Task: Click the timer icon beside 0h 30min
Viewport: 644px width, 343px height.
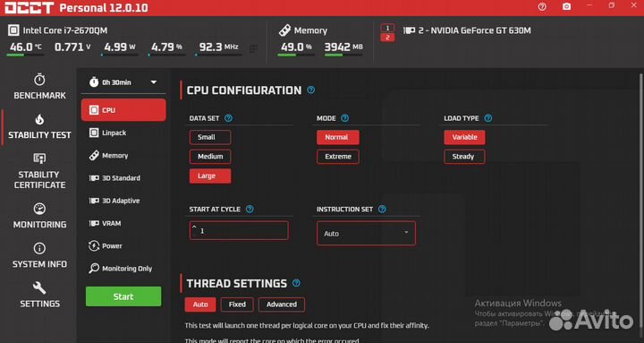Action: click(x=94, y=81)
